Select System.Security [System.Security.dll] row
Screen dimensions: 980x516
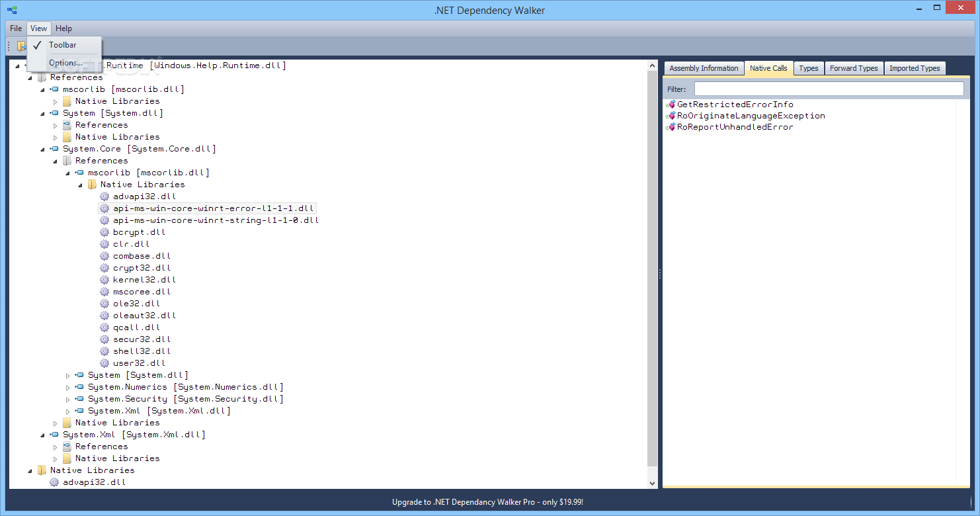tap(186, 399)
